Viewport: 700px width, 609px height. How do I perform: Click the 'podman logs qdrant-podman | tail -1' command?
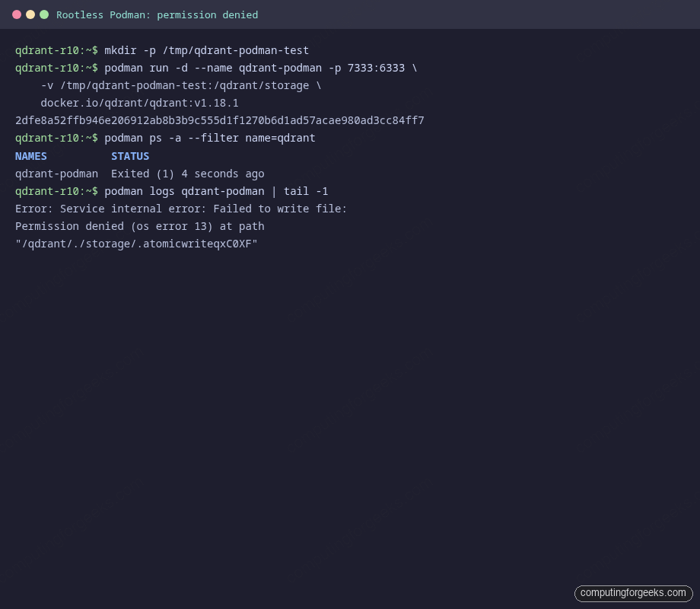216,191
